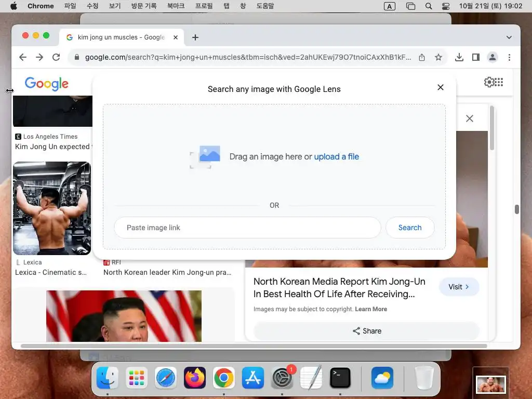
Task: Open Chrome downloads icon
Action: pyautogui.click(x=459, y=57)
